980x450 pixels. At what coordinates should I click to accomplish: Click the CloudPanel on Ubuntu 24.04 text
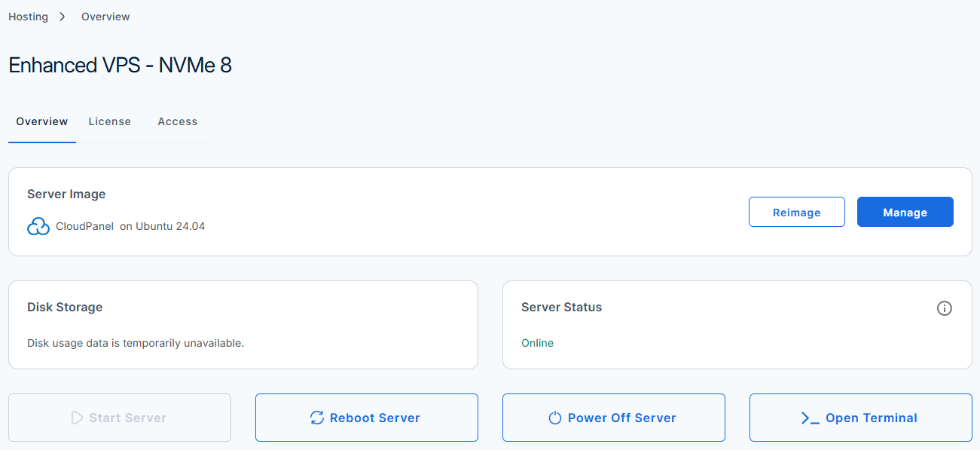point(130,226)
